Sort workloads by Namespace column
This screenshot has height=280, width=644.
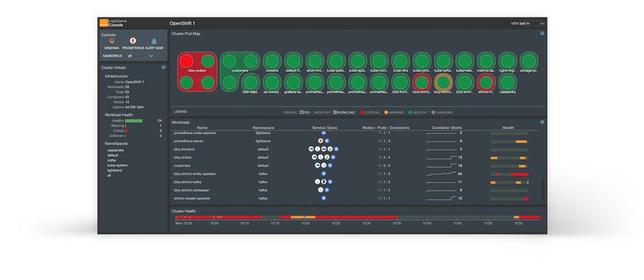point(263,127)
